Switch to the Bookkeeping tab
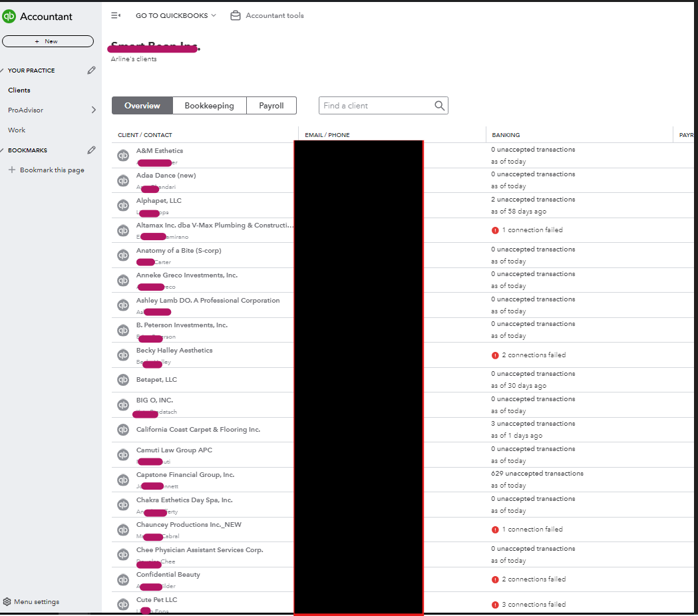This screenshot has width=698, height=616. tap(209, 106)
